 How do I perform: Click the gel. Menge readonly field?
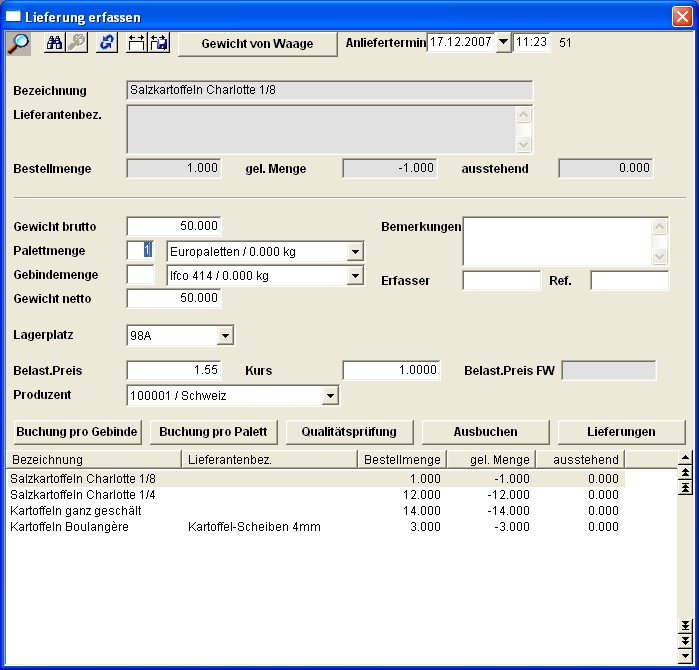[390, 169]
